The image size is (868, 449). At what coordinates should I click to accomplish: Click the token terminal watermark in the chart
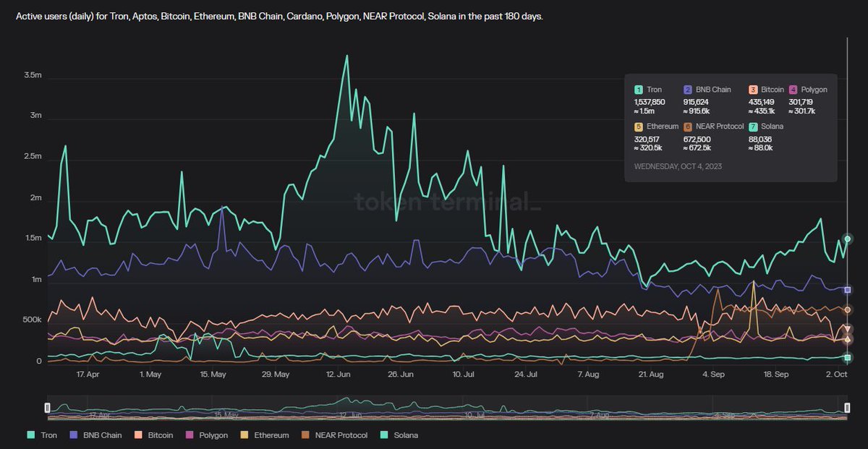(x=447, y=202)
